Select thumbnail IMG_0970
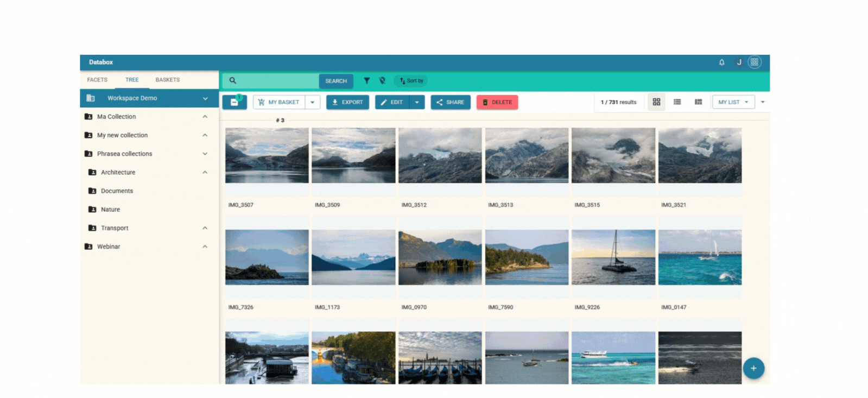Screen dimensions: 868x398 click(x=440, y=257)
